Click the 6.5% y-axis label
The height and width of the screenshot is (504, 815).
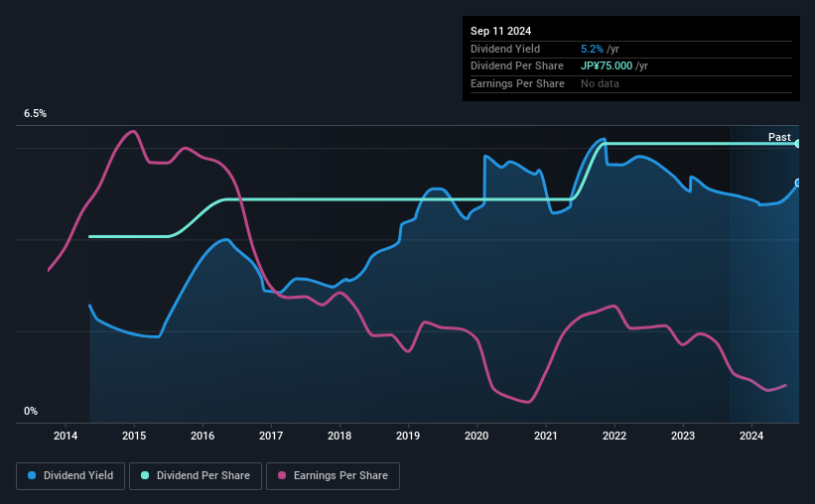(36, 114)
